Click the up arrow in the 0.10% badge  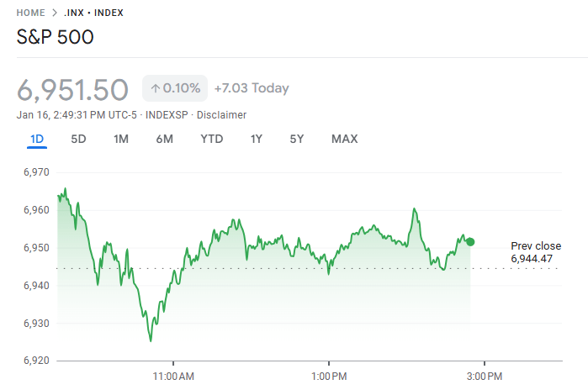155,88
